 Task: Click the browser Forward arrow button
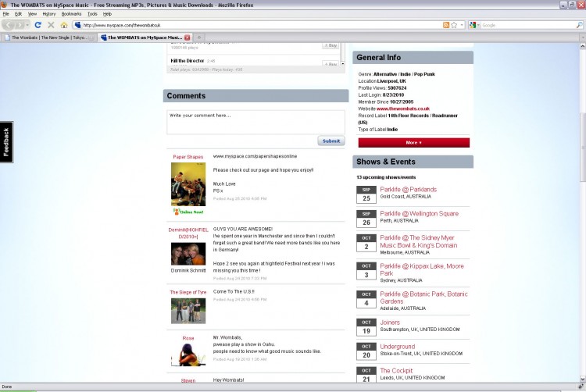[x=19, y=25]
